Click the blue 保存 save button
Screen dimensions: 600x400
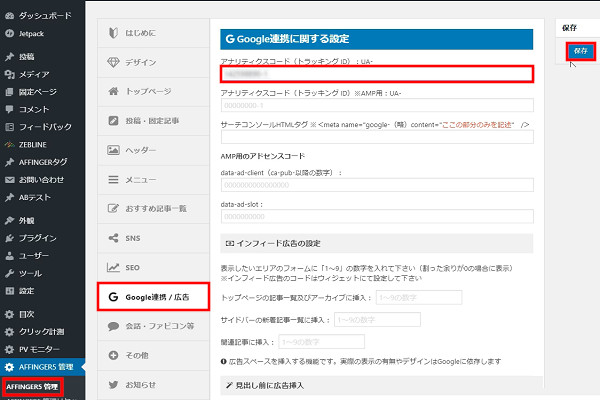(x=581, y=51)
